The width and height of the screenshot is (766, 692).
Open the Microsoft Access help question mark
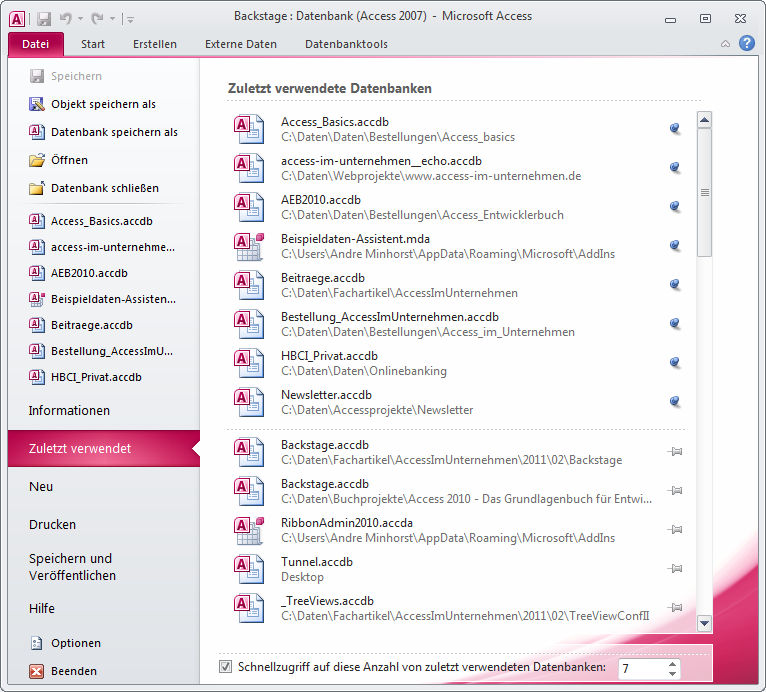pyautogui.click(x=746, y=43)
